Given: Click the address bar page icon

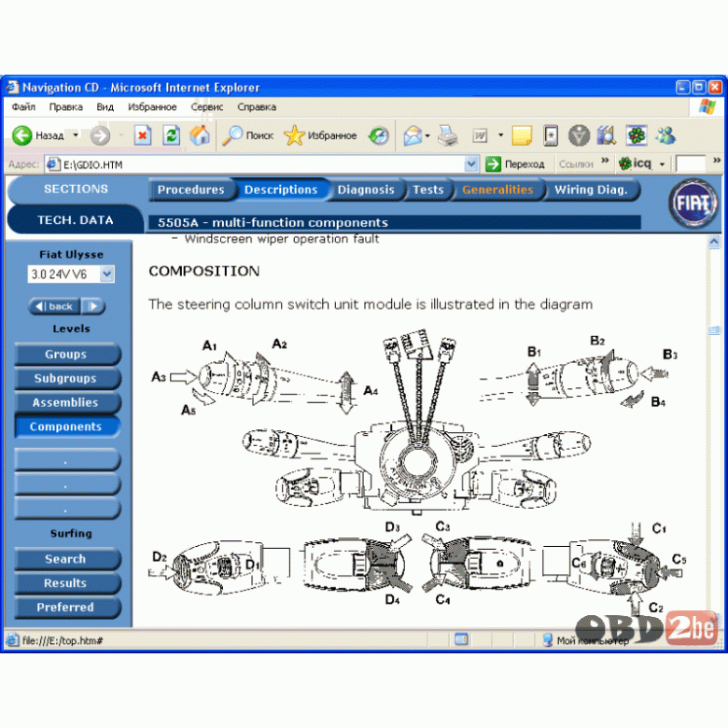Looking at the screenshot, I should pos(53,164).
